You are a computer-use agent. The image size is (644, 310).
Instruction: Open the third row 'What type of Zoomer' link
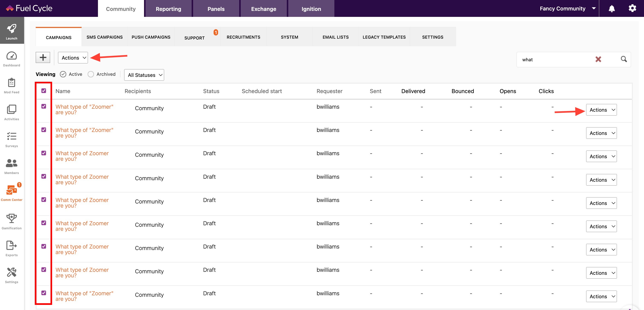pyautogui.click(x=82, y=156)
